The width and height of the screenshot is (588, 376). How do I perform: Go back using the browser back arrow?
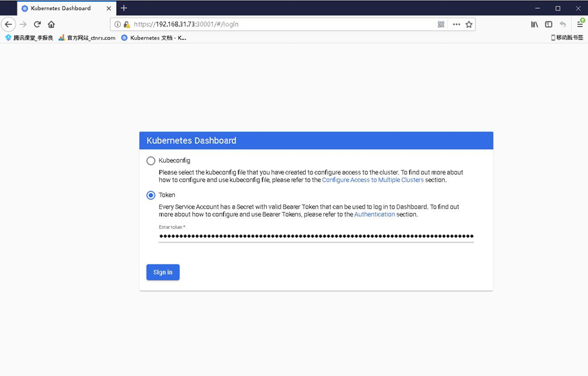8,24
